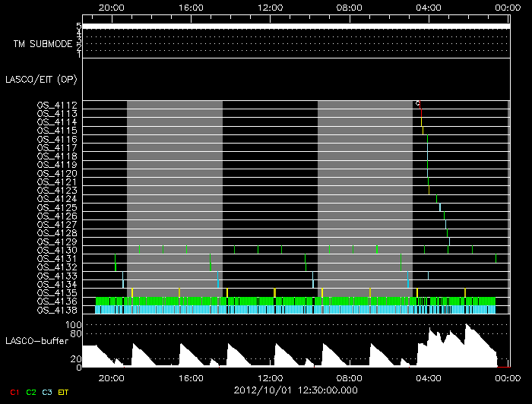
Task: Click the red C1 legend entry
Action: tap(14, 392)
